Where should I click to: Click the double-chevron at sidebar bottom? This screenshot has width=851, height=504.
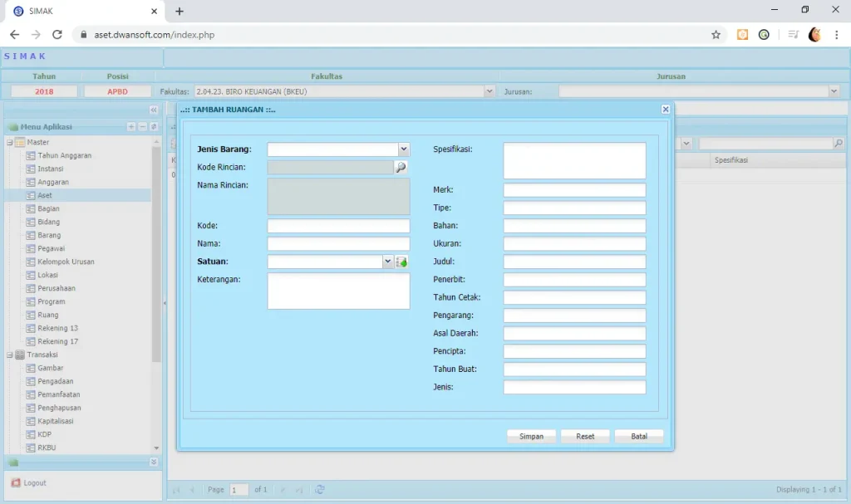[154, 462]
